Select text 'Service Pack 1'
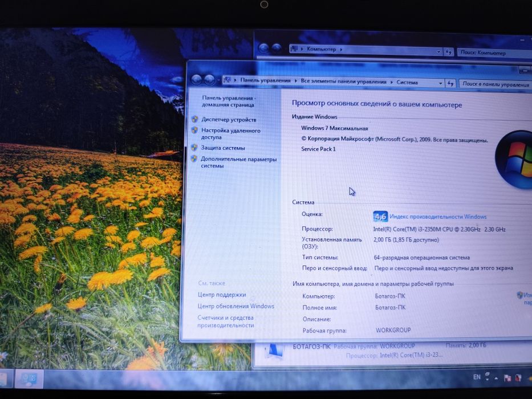This screenshot has height=399, width=532. [318, 149]
